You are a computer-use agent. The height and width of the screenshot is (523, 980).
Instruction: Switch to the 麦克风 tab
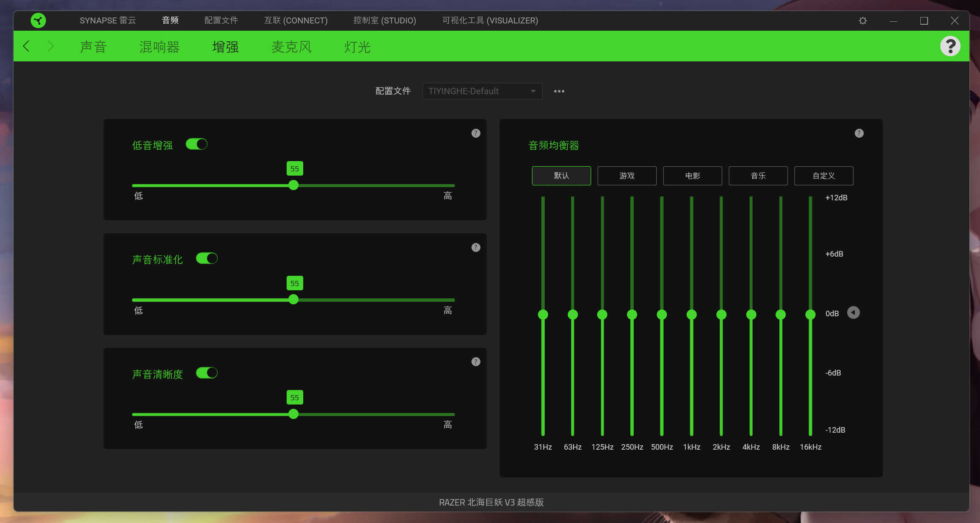pyautogui.click(x=291, y=46)
